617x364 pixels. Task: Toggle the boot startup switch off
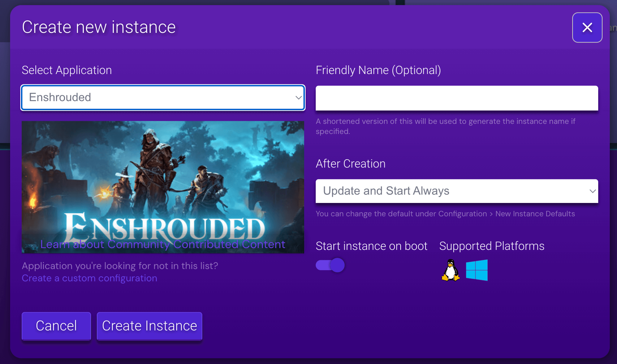330,265
